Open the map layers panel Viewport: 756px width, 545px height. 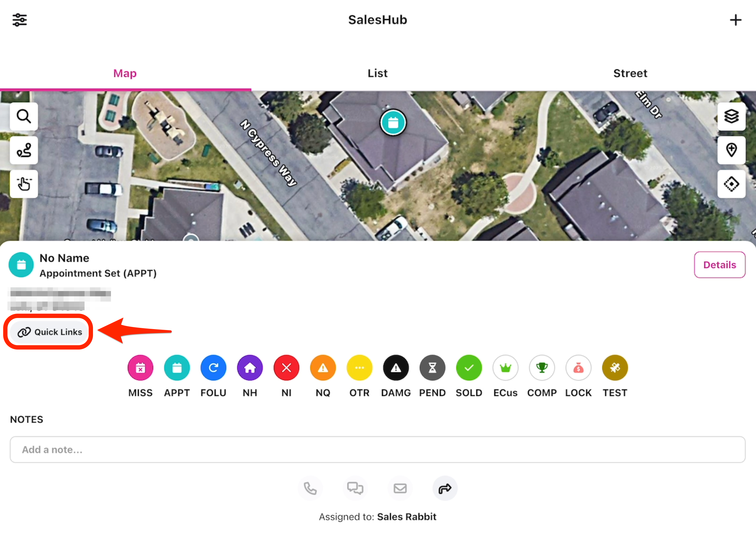click(x=731, y=116)
